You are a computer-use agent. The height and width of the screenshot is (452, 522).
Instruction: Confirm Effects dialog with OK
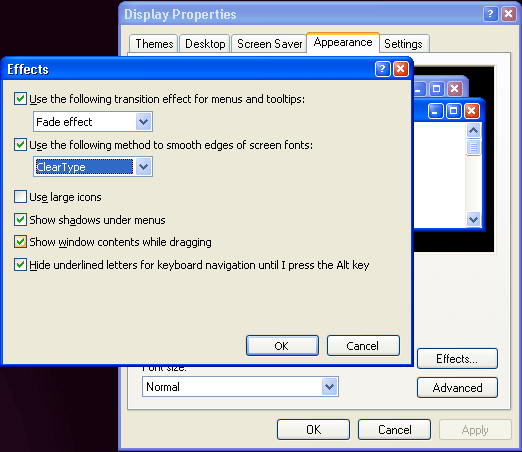282,346
